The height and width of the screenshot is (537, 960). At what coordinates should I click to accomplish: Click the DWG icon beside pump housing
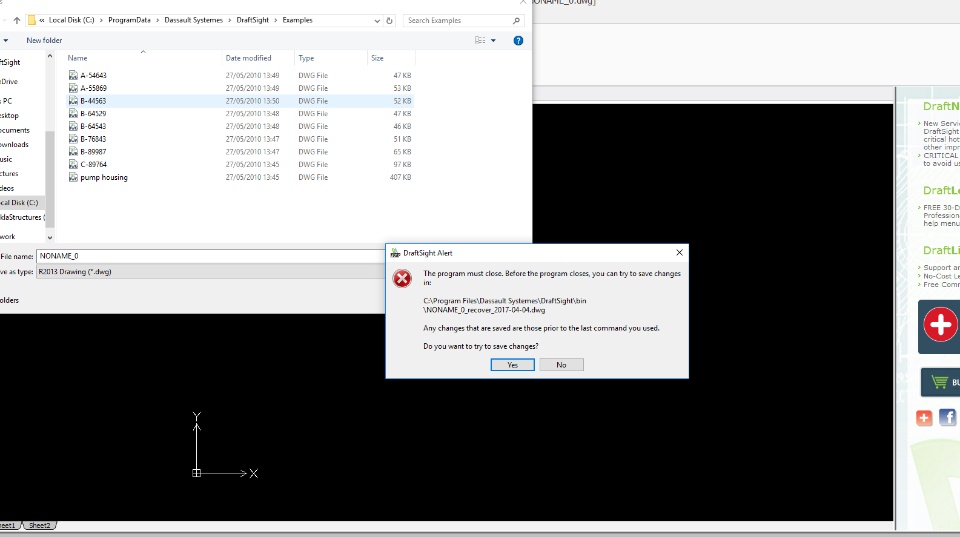pyautogui.click(x=73, y=178)
